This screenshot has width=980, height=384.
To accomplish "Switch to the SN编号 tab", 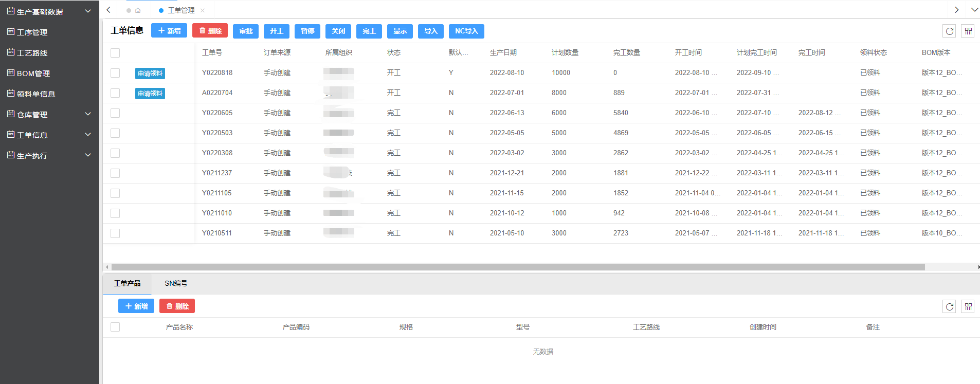I will [x=176, y=283].
